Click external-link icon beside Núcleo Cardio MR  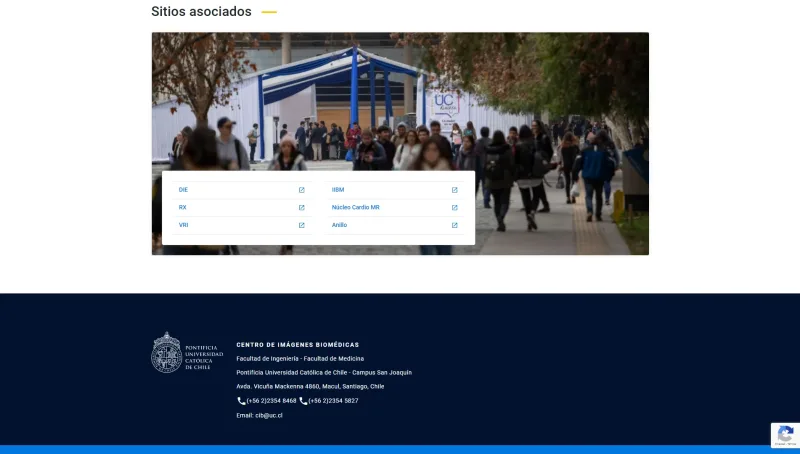(455, 208)
